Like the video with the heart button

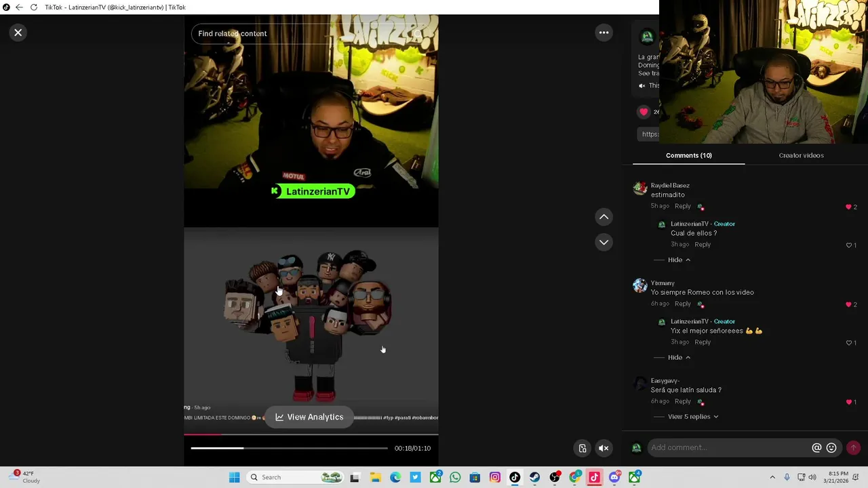644,112
